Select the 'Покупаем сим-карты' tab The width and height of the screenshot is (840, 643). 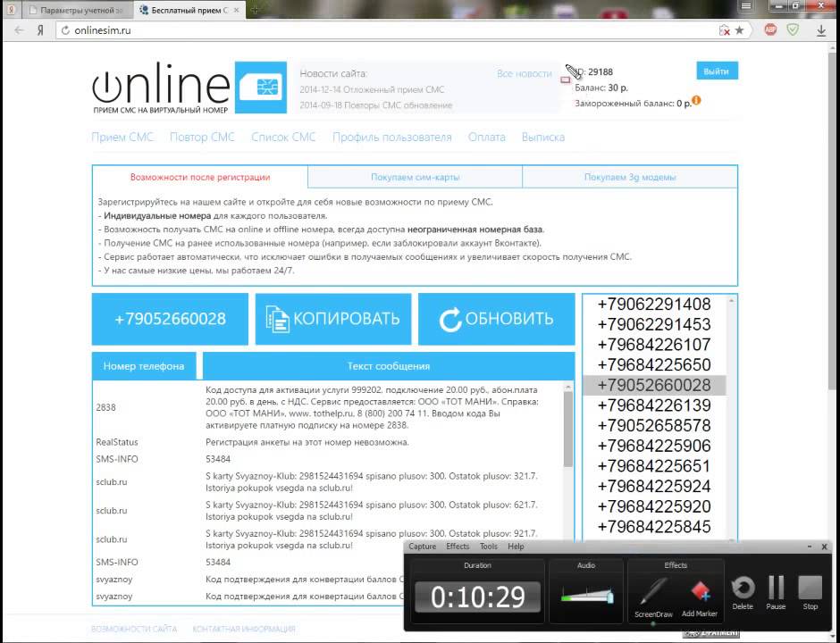click(x=416, y=177)
